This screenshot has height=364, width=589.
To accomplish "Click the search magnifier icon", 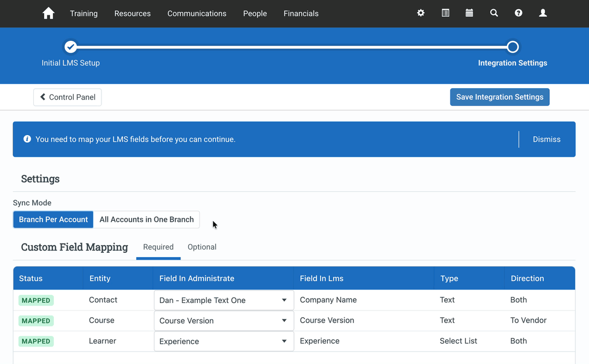I will coord(494,13).
